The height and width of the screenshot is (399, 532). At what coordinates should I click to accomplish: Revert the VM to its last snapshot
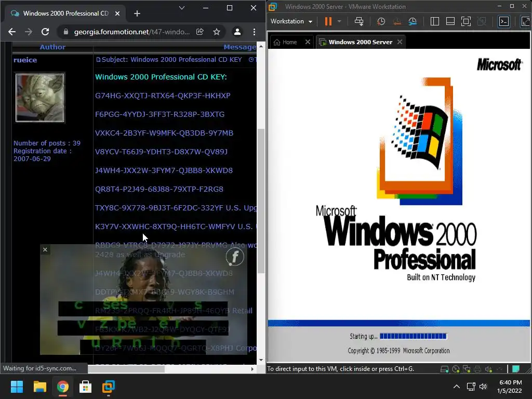pyautogui.click(x=396, y=21)
